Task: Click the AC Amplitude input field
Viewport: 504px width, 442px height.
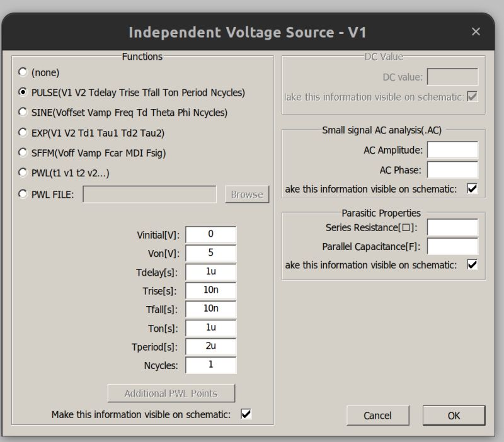Action: tap(452, 149)
